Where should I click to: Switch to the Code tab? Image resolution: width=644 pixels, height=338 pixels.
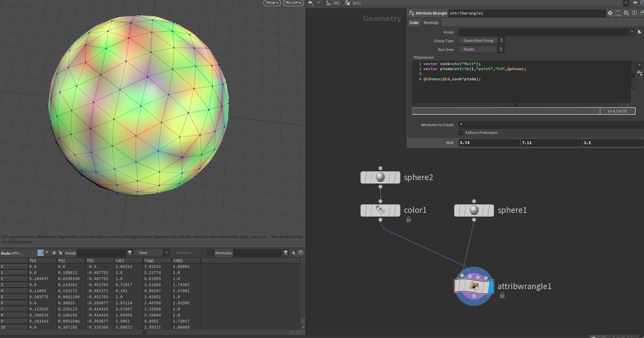coord(414,23)
